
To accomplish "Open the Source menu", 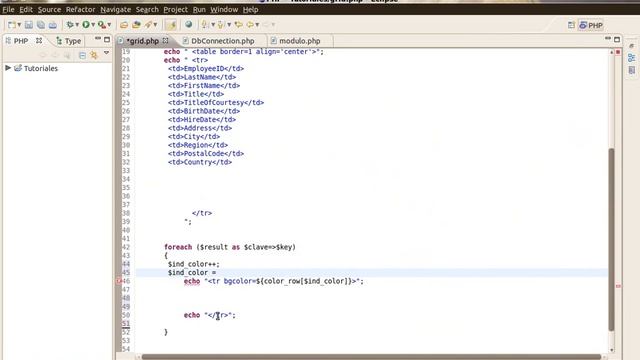I will tap(49, 9).
